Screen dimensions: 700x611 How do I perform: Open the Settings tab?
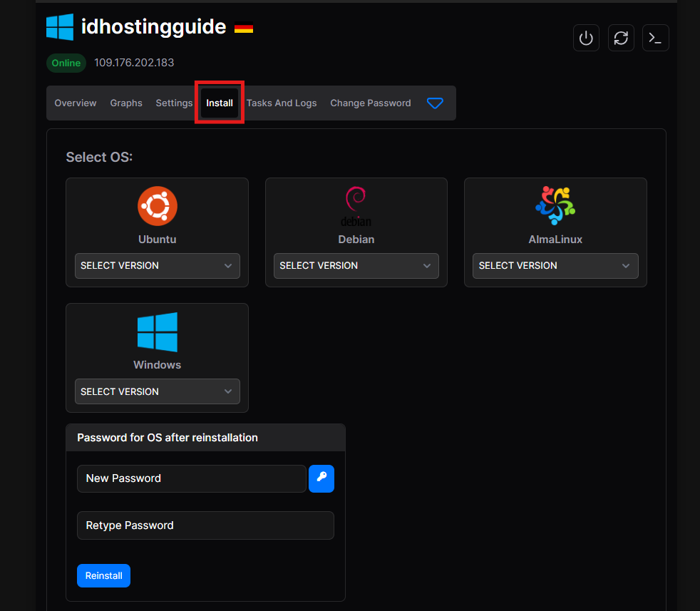[x=174, y=103]
